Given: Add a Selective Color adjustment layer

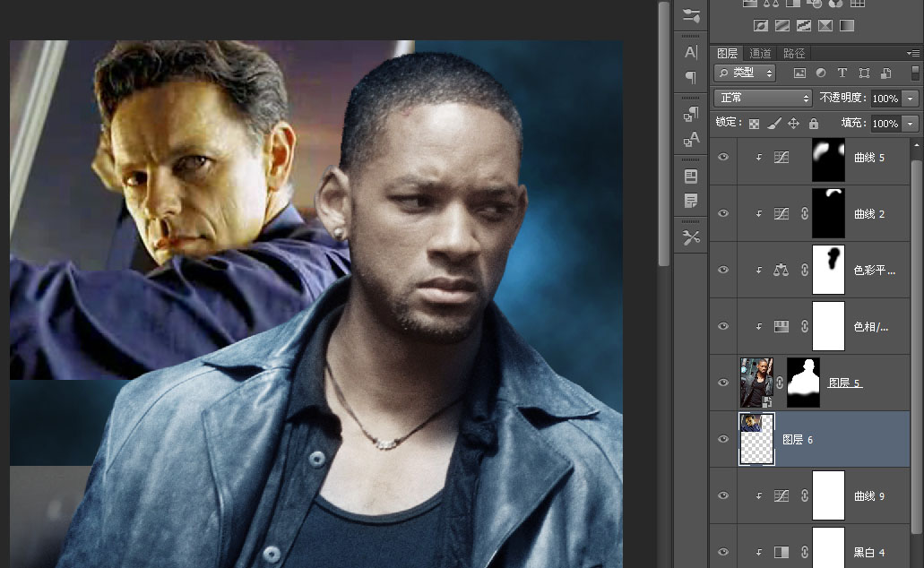Looking at the screenshot, I should tap(825, 25).
